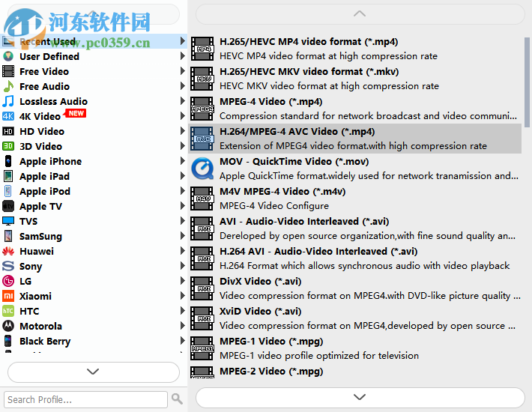Click the Free Video film icon

tap(8, 71)
